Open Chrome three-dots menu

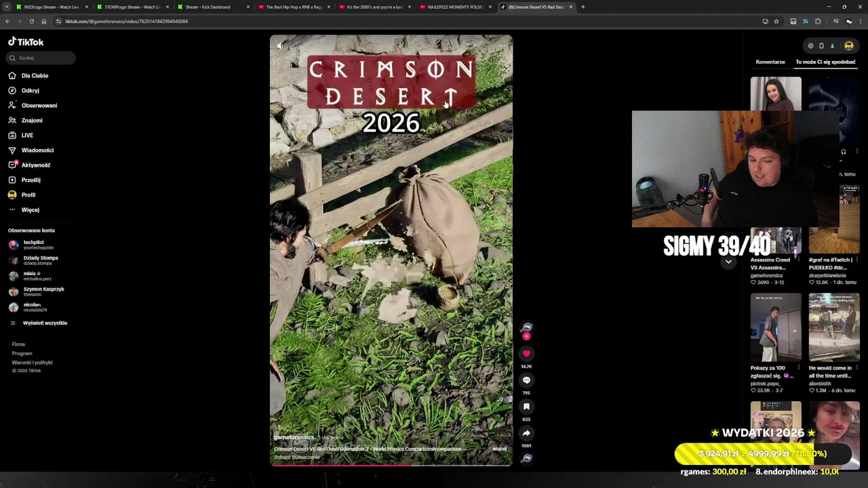point(861,21)
